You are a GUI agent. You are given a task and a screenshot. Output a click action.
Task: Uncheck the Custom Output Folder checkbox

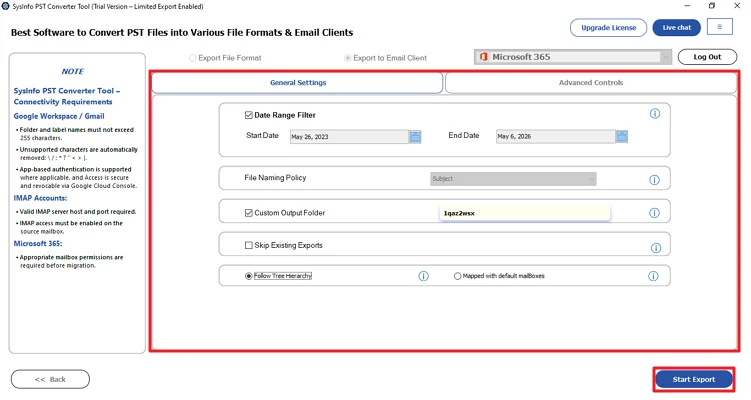[249, 213]
